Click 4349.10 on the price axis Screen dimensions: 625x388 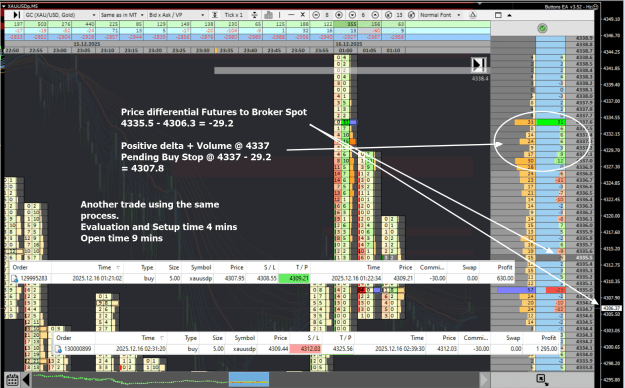pos(611,19)
